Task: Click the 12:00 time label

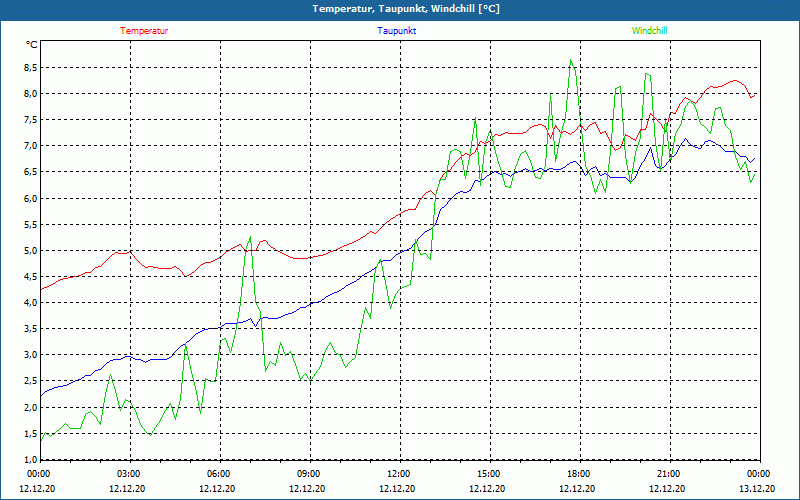Action: [x=397, y=474]
